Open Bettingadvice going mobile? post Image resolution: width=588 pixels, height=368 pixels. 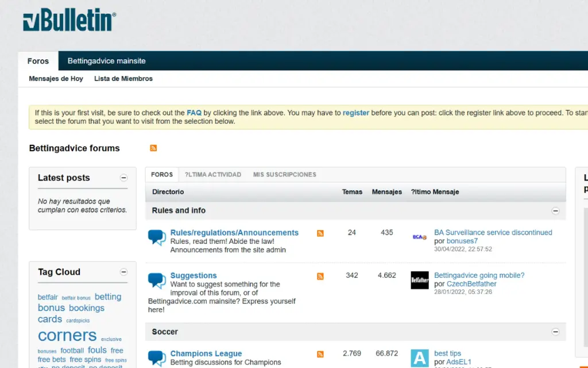(x=479, y=275)
